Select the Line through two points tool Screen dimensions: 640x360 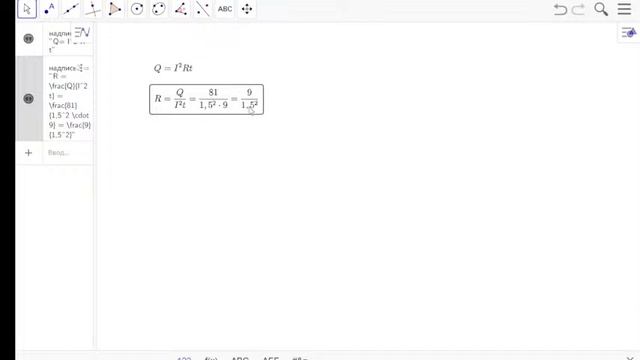pyautogui.click(x=71, y=9)
